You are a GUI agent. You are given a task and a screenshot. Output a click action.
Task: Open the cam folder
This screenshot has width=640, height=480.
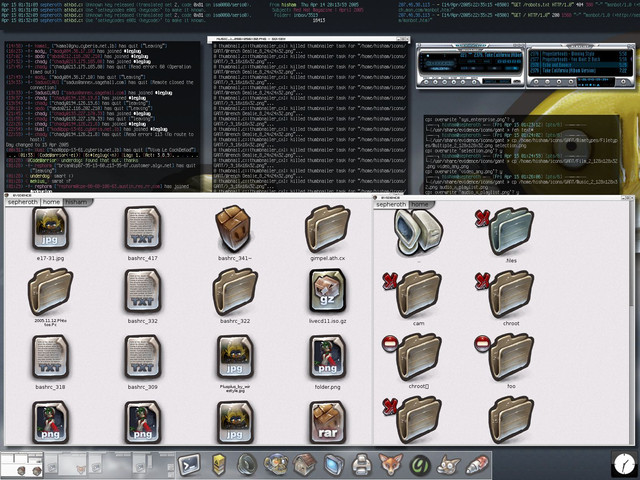[418, 295]
